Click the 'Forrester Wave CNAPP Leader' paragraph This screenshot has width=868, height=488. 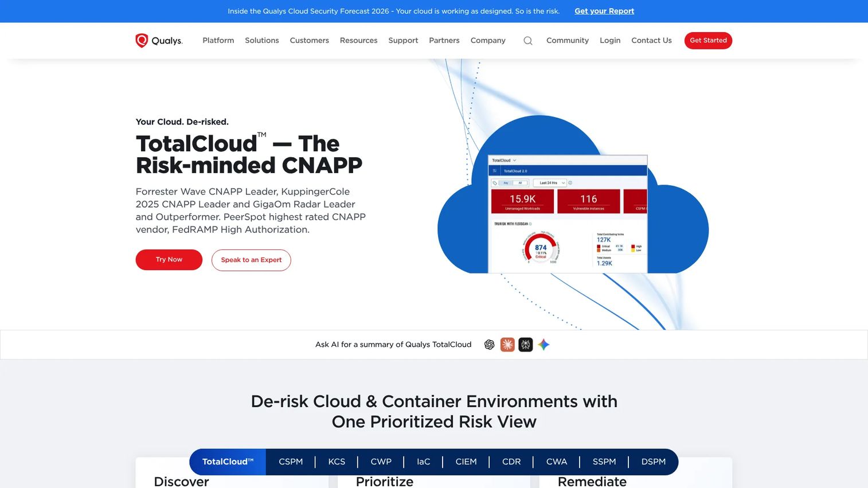(x=251, y=210)
